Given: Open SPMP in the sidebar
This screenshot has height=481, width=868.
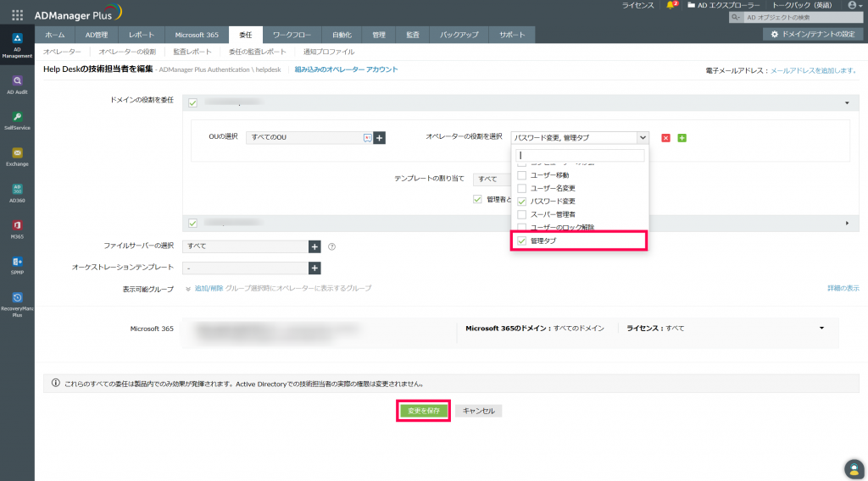Looking at the screenshot, I should point(17,265).
